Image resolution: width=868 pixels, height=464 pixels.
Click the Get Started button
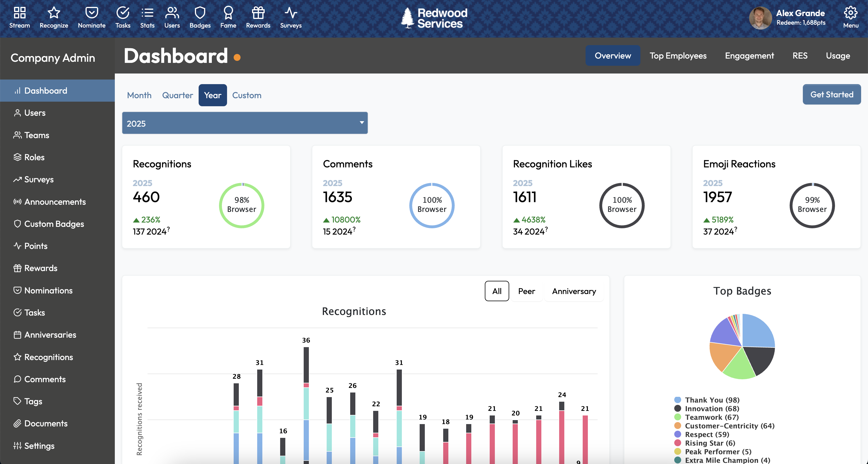[831, 94]
